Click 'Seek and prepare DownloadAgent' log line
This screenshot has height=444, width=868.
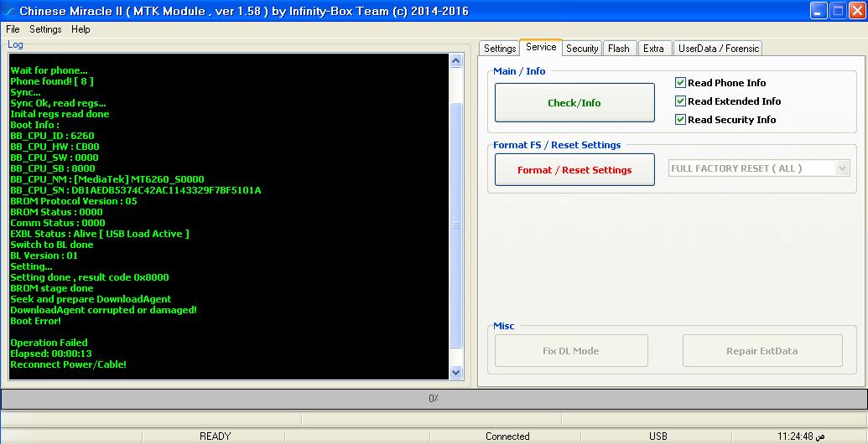pyautogui.click(x=91, y=299)
